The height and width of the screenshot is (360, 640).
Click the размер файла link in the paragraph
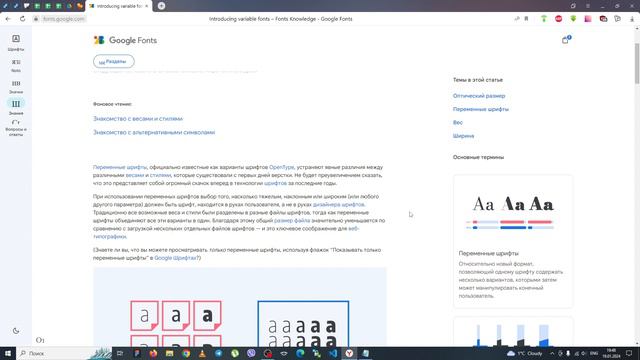coord(292,220)
